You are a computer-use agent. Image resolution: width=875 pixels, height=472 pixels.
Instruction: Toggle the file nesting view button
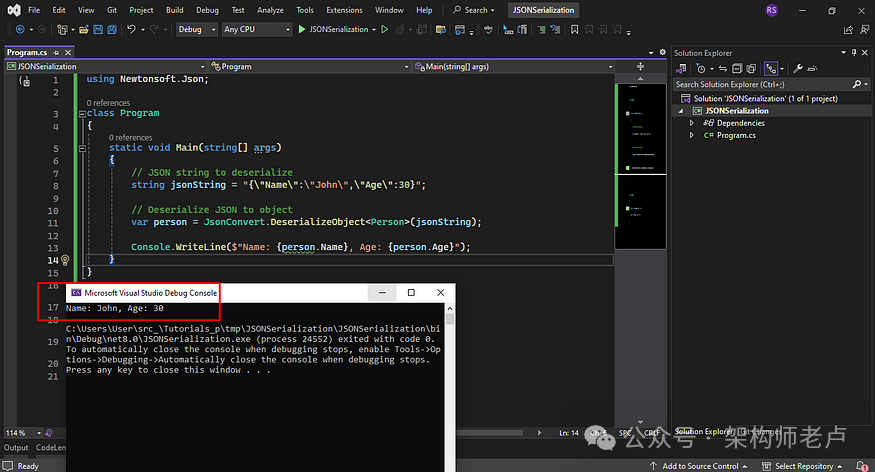[x=771, y=69]
